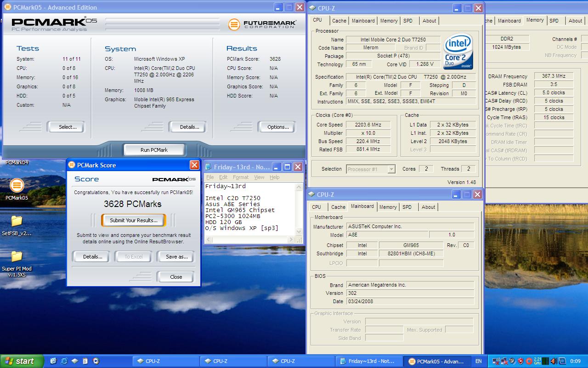Click the volume speaker tray icon
Screen dimensions: 588x368
554,362
